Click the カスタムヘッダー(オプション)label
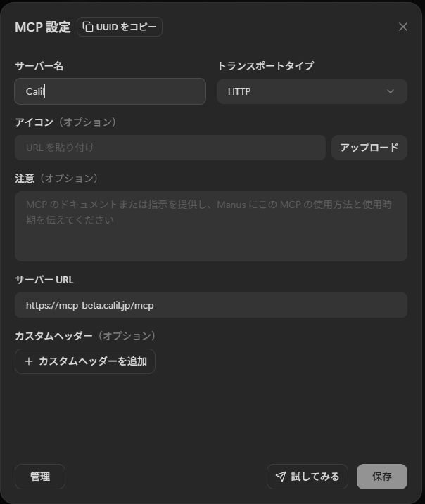 click(x=85, y=336)
